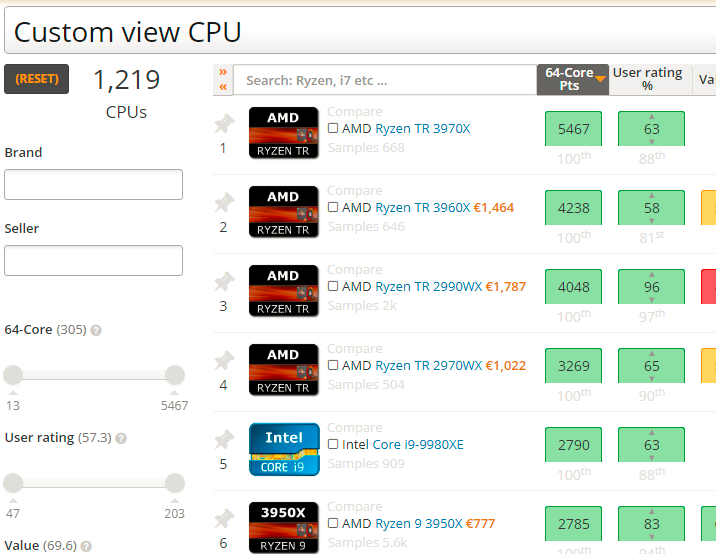Click the user rating 65 box for Ryzen TR 2970WX
Viewport: 716px width, 554px height.
(x=652, y=366)
